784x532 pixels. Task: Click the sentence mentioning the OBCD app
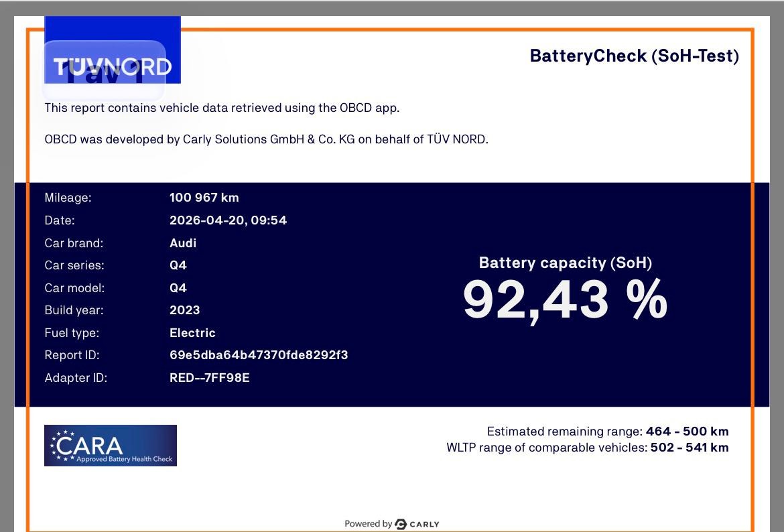point(222,108)
